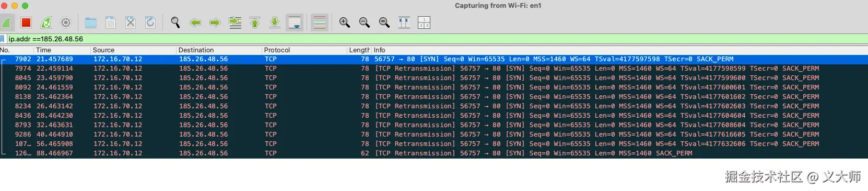Select packet number 8138
The image size is (868, 191).
[x=434, y=97]
